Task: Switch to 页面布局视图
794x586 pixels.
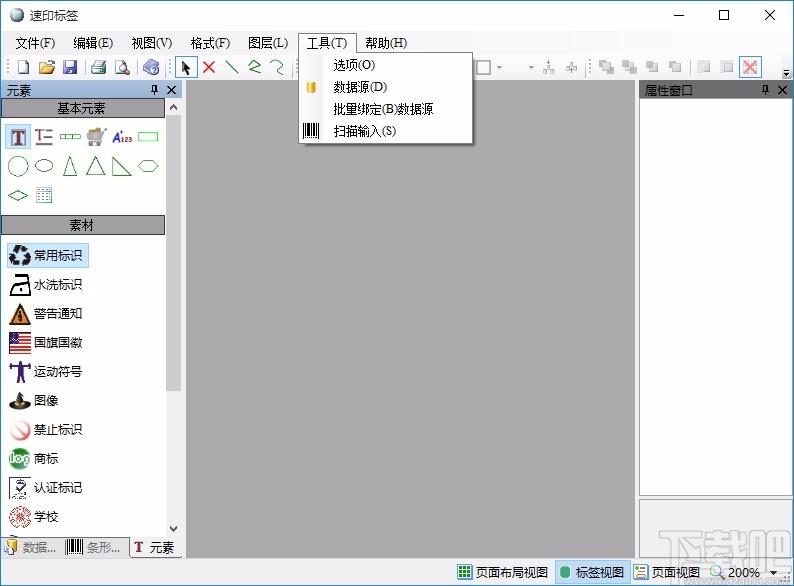Action: click(503, 572)
